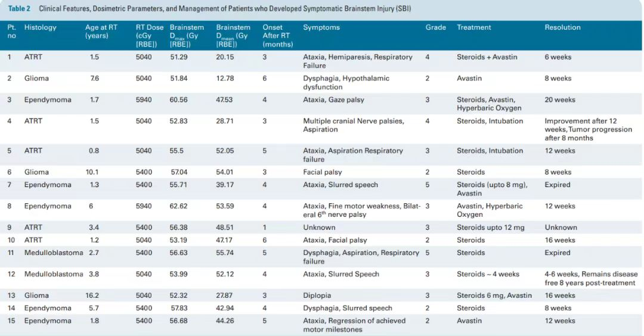Select the 'Histology' column header
Screen dimensions: 644x336
coord(41,27)
